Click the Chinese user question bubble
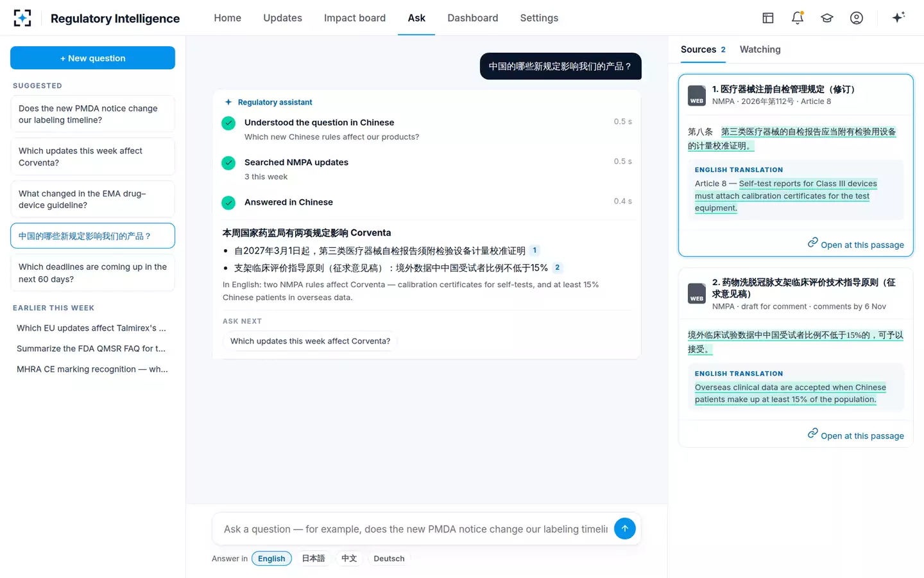Image resolution: width=924 pixels, height=578 pixels. click(x=560, y=66)
